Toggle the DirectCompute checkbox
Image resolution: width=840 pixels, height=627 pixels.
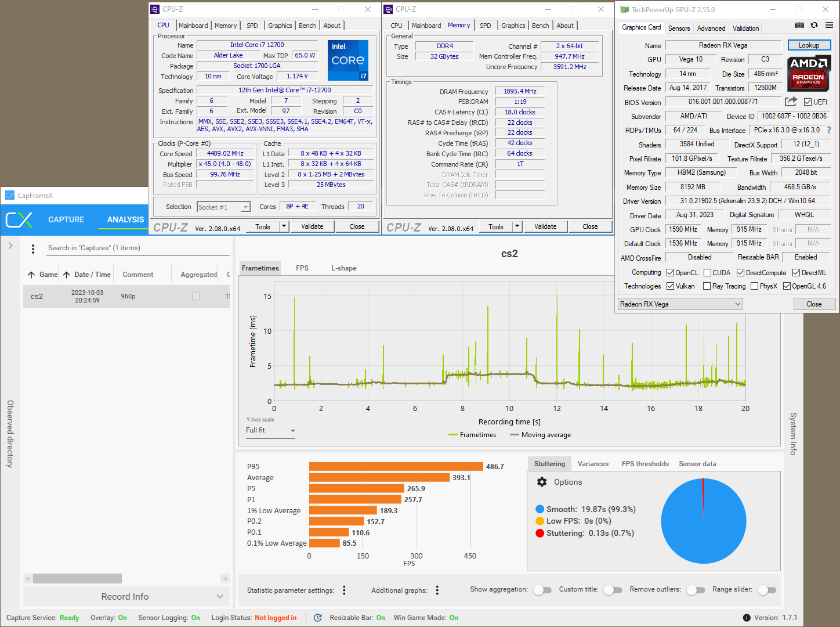click(740, 273)
